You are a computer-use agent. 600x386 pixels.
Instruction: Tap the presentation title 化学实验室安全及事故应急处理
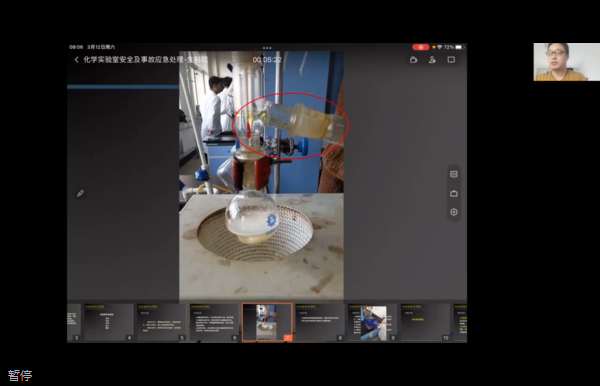[145, 60]
